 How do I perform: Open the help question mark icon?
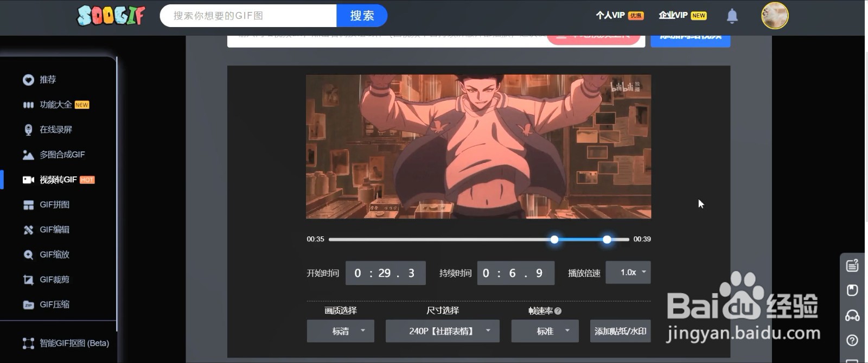[x=852, y=340]
